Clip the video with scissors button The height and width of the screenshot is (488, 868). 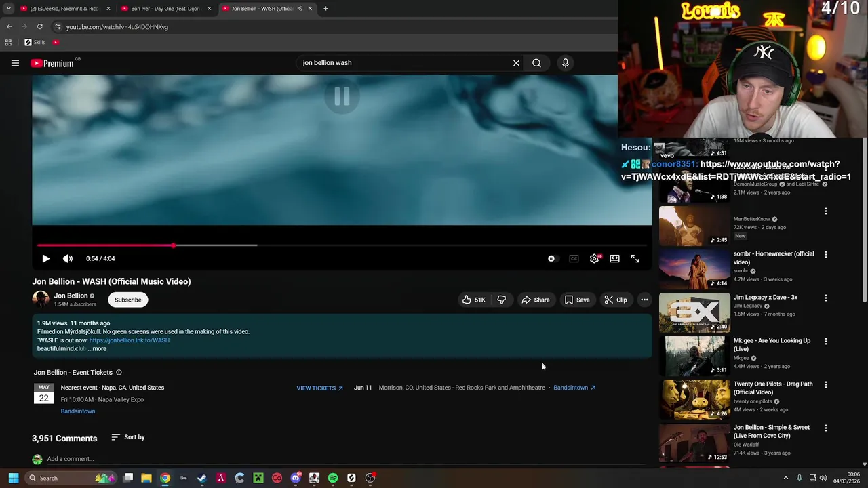(x=616, y=300)
